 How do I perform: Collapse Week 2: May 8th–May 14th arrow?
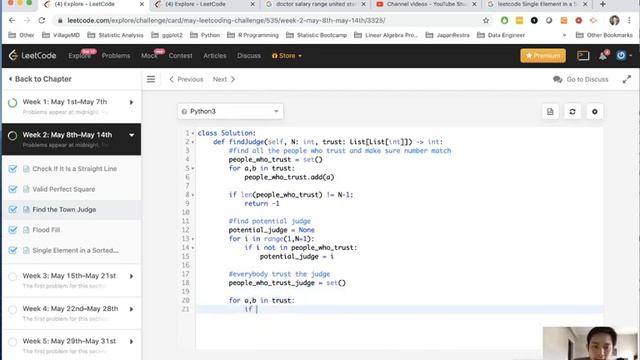131,135
